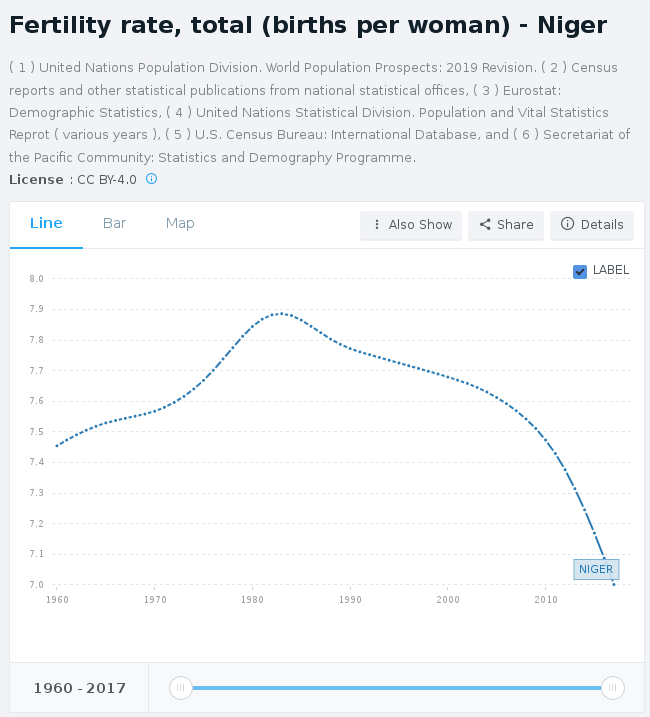
Task: Click the CC BY-4.0 license text
Action: (107, 180)
